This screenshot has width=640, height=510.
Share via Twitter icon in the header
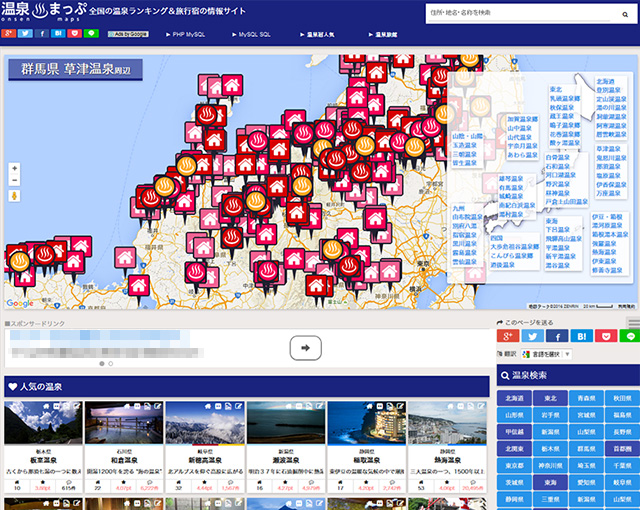pos(26,33)
